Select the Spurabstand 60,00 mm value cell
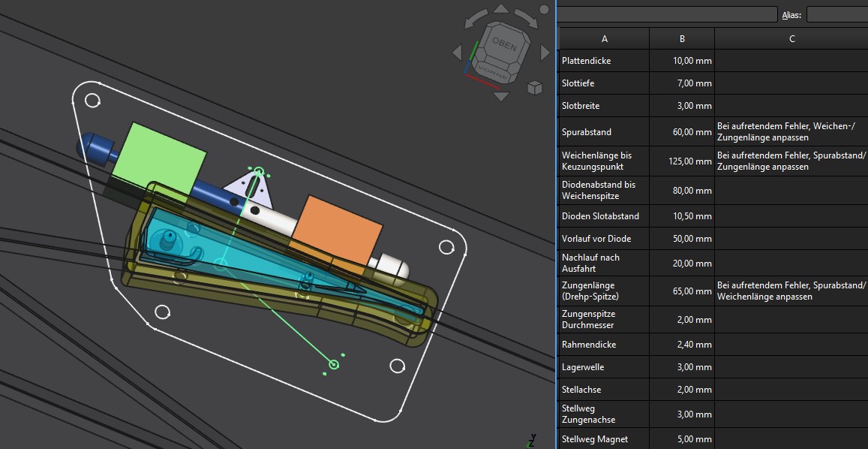868x449 pixels. pos(682,132)
